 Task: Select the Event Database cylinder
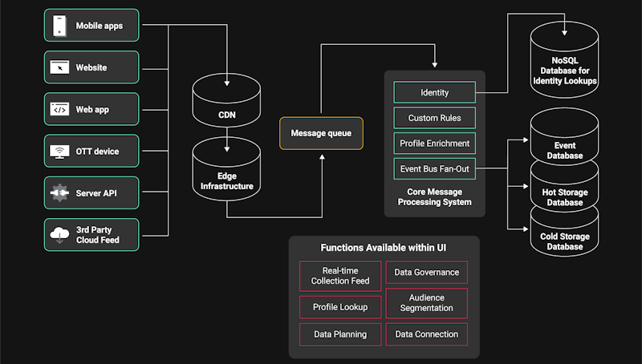click(x=564, y=136)
